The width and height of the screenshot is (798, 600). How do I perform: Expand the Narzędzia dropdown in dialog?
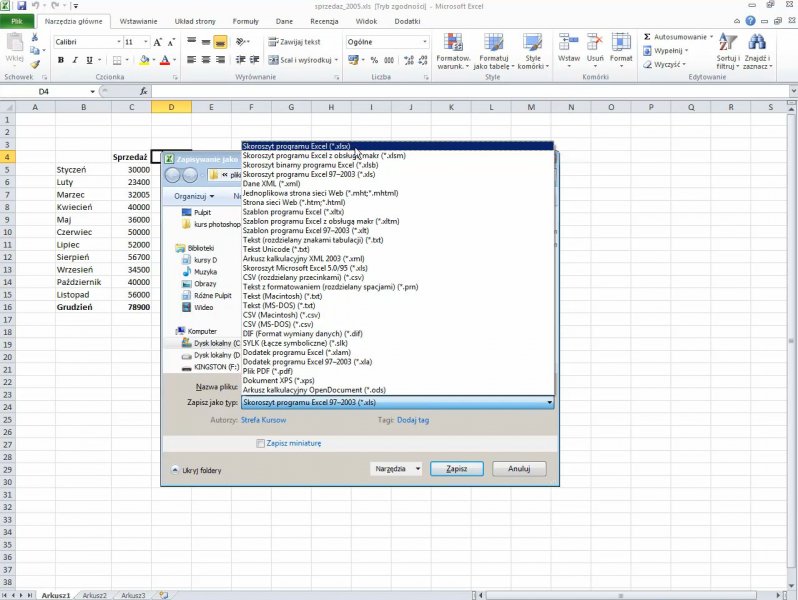(396, 468)
